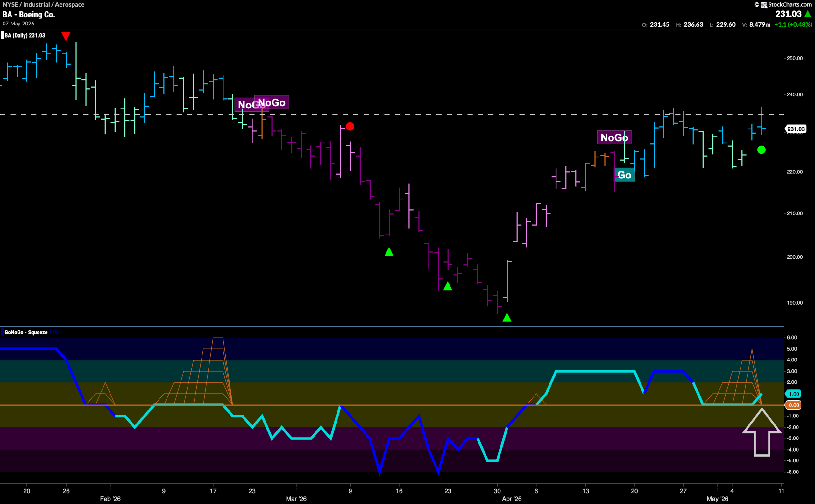The width and height of the screenshot is (815, 504).
Task: Click the NYSE / Industrial / Aerospace breadcrumb
Action: [x=43, y=5]
